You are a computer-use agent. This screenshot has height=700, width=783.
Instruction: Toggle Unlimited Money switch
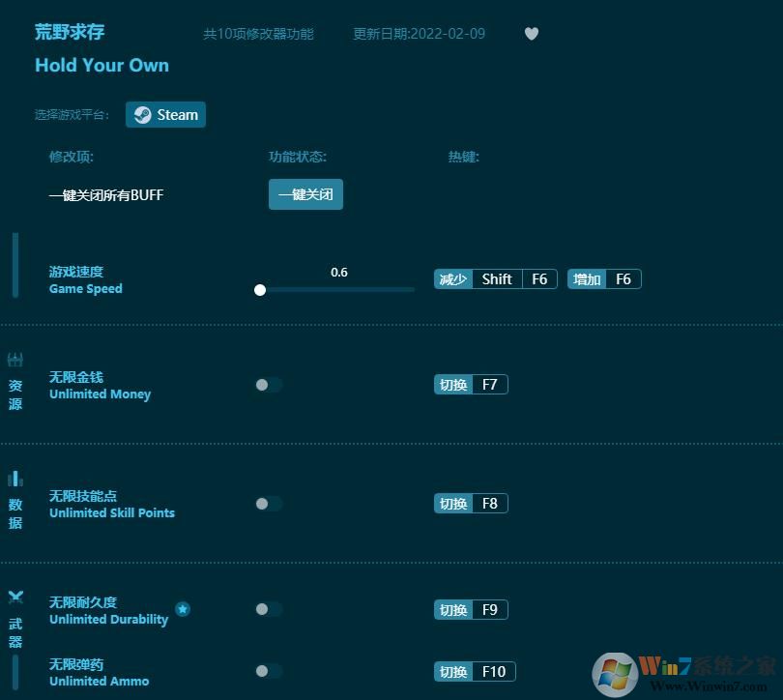click(x=269, y=385)
